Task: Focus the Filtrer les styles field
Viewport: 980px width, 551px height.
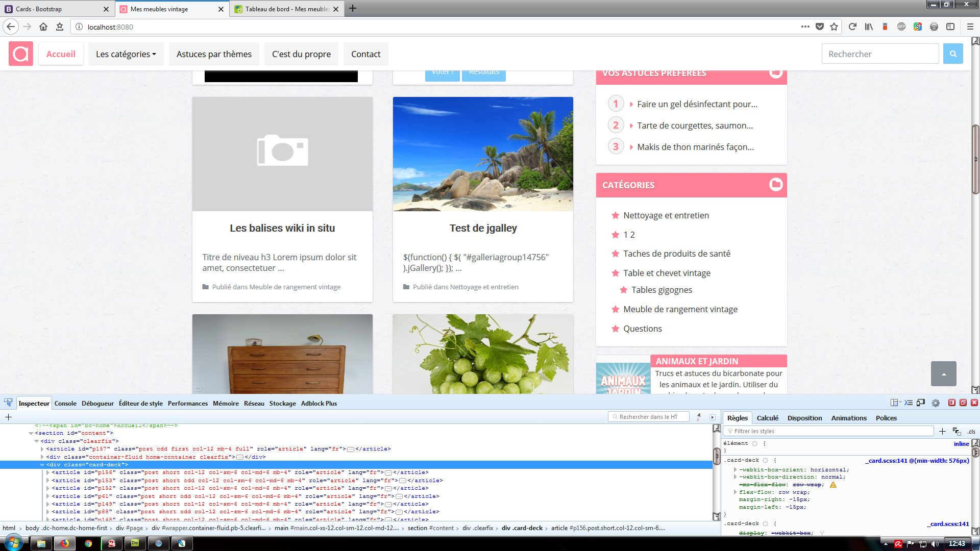Action: pyautogui.click(x=828, y=431)
